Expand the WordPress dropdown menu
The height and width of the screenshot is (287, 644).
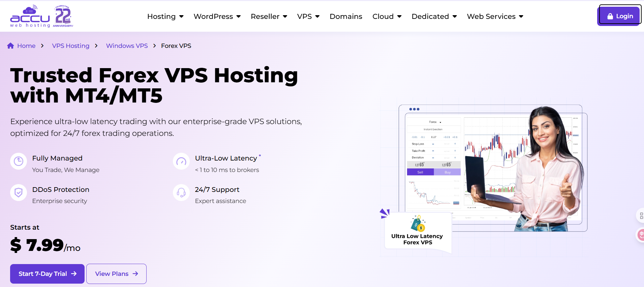(x=217, y=16)
